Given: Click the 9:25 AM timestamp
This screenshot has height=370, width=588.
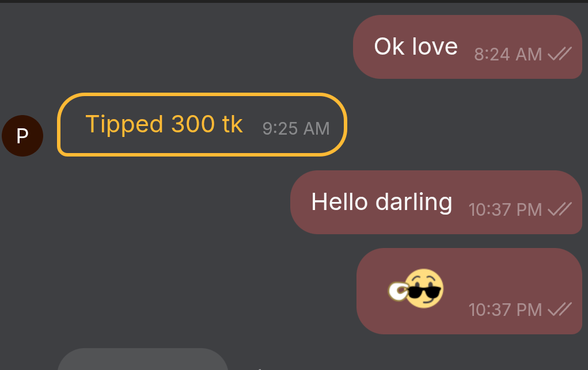Looking at the screenshot, I should click(296, 128).
